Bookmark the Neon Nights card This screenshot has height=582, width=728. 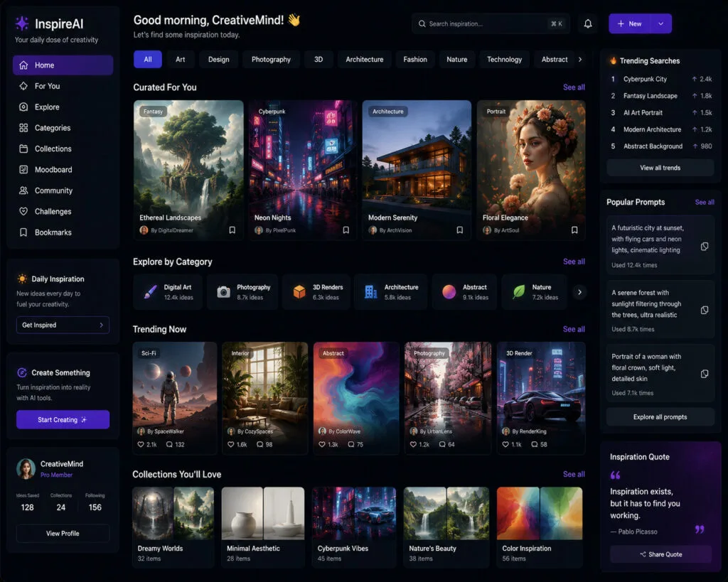[346, 230]
